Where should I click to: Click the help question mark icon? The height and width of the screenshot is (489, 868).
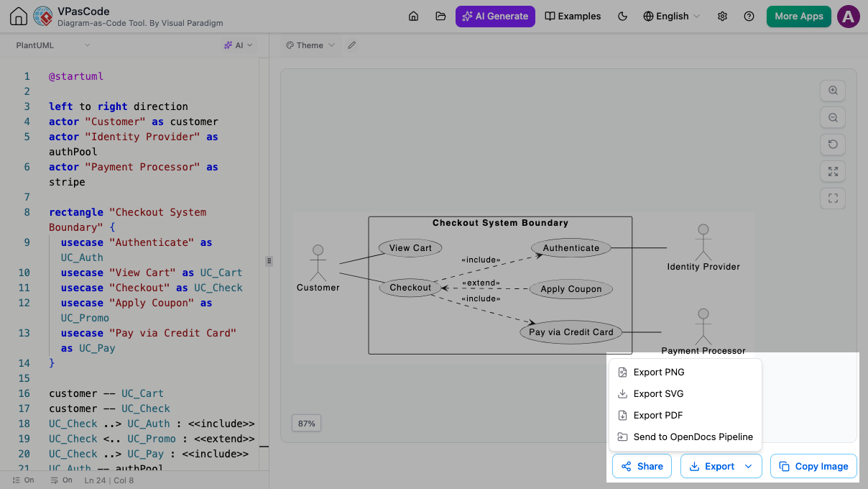(749, 16)
